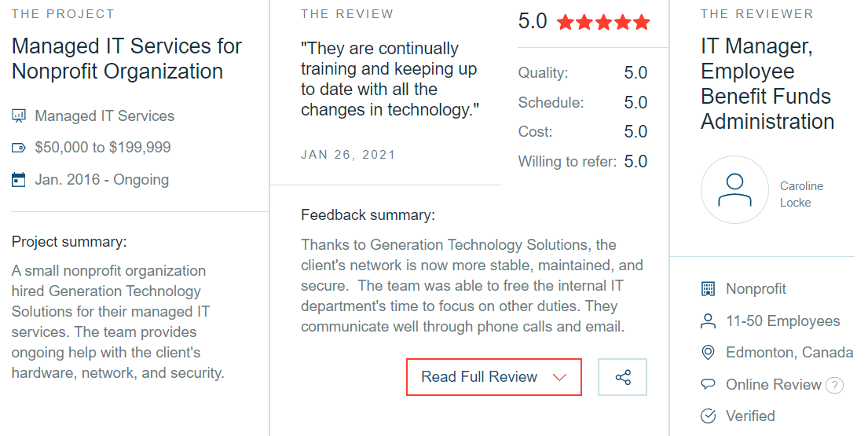Viewport: 868px width, 436px height.
Task: Expand the Read Full Review button
Action: click(494, 377)
